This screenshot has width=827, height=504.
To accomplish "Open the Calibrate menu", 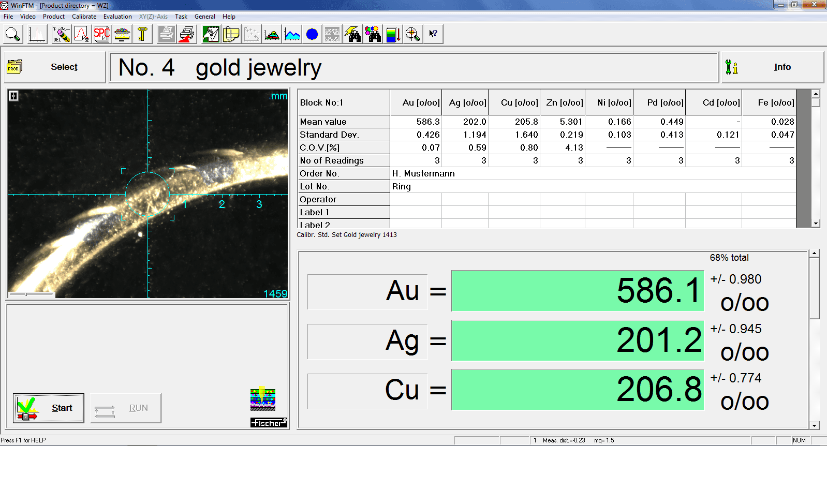I will pos(84,17).
